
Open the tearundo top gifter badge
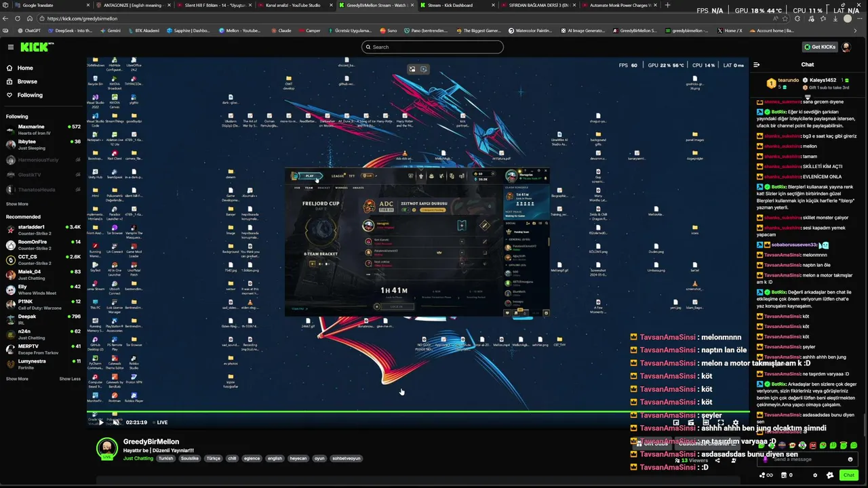point(783,83)
